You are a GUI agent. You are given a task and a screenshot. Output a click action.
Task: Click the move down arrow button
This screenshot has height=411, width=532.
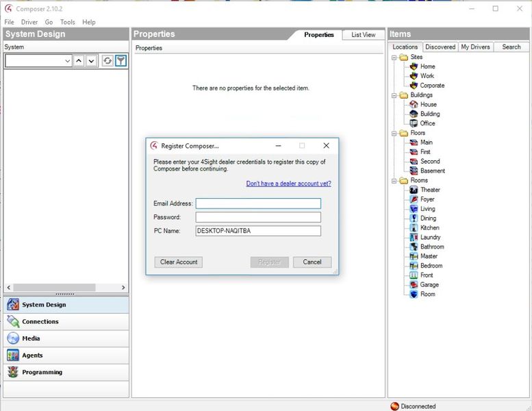click(x=91, y=61)
